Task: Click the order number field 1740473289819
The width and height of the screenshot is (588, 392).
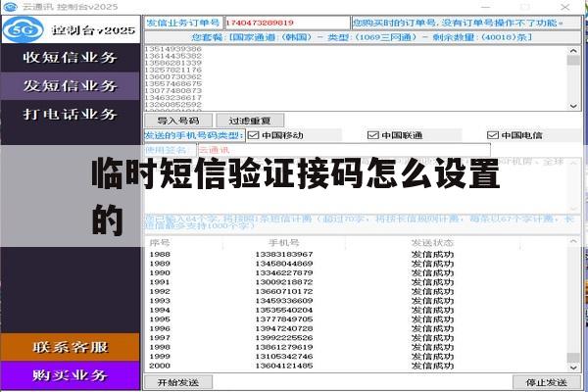Action: tap(287, 23)
